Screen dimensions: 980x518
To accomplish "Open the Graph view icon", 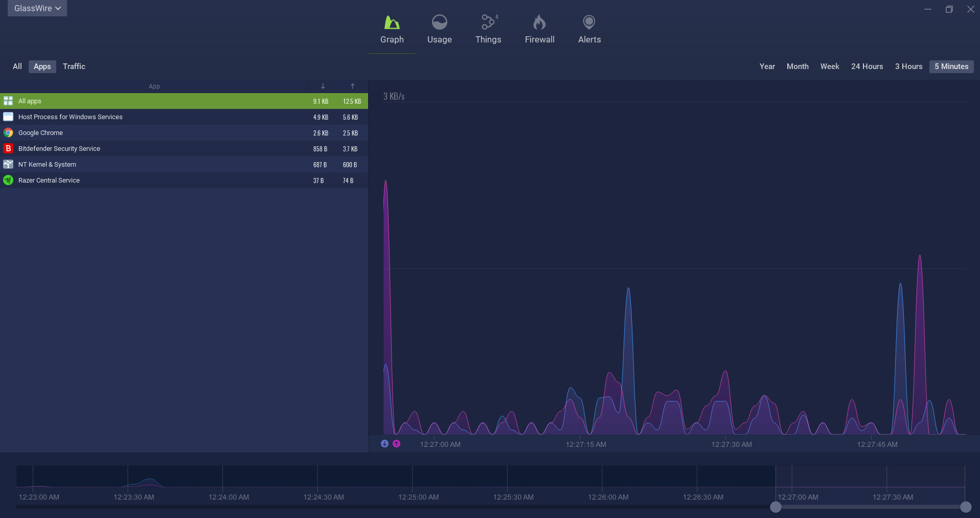I will click(x=392, y=22).
